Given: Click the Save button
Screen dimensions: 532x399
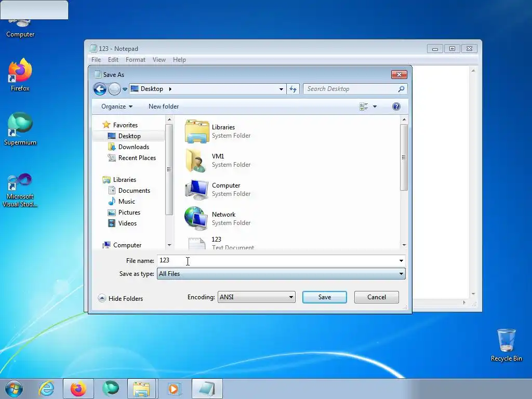Looking at the screenshot, I should click(324, 297).
